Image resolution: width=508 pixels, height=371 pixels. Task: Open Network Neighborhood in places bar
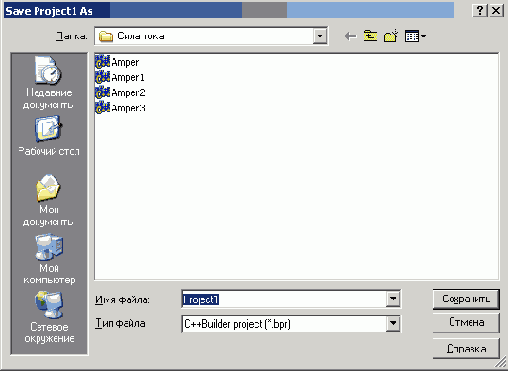tap(49, 317)
